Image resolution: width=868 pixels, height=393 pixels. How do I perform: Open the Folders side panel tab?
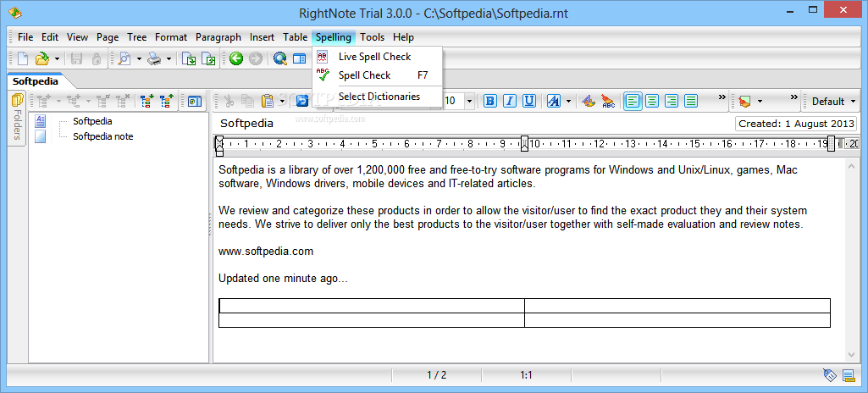coord(17,119)
